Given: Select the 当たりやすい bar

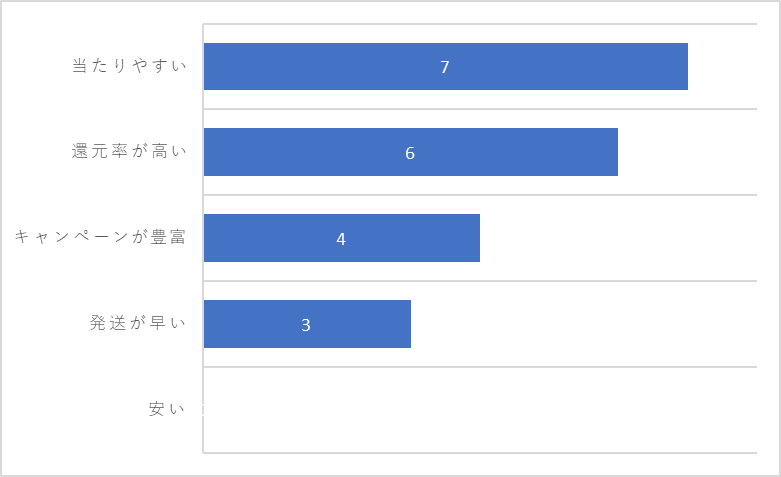Looking at the screenshot, I should tap(446, 66).
